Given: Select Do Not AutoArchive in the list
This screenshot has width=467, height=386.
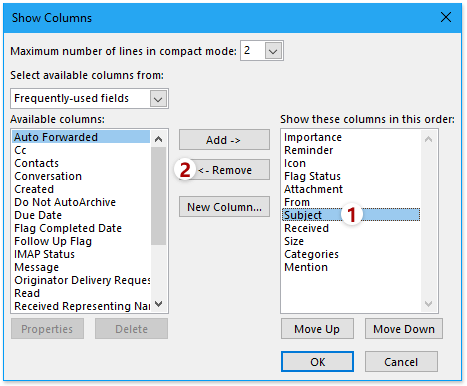Looking at the screenshot, I should click(x=81, y=202).
